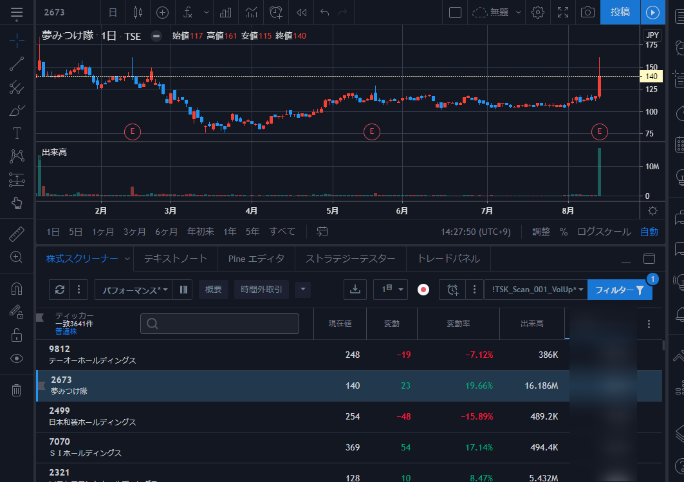This screenshot has height=482, width=684.
Task: Click the screener ticker search field
Action: pos(220,323)
